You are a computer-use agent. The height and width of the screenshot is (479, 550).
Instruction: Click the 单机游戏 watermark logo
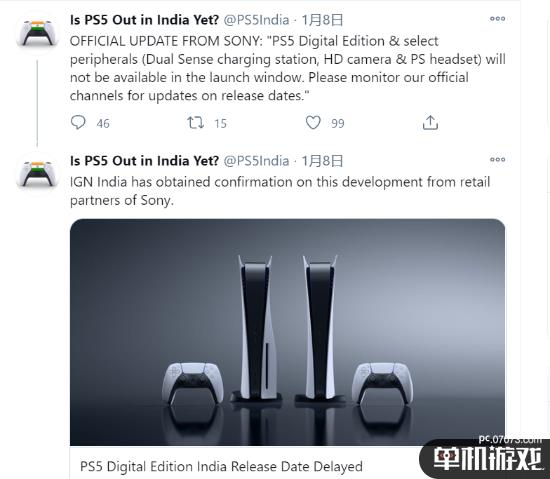(486, 457)
